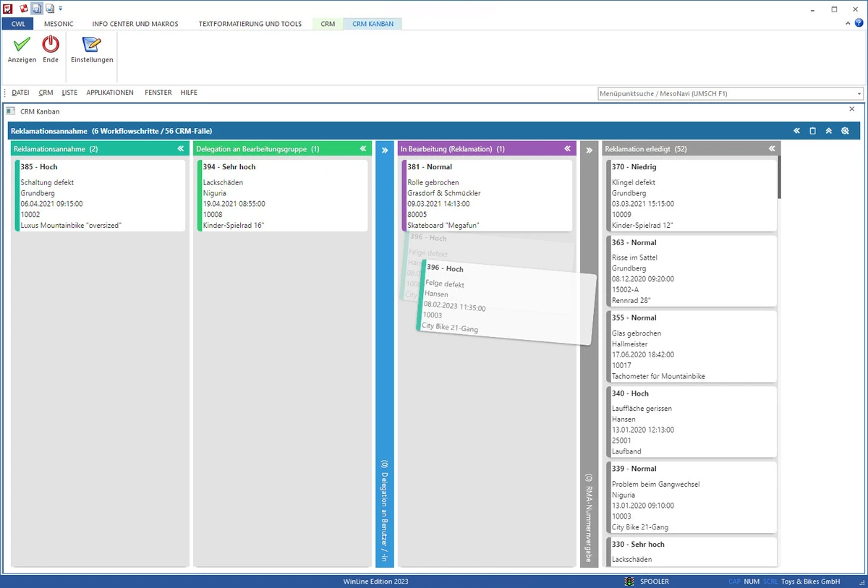Open the Menüpunktsuche / MesoNavi dropdown
The height and width of the screenshot is (588, 868).
click(x=859, y=94)
